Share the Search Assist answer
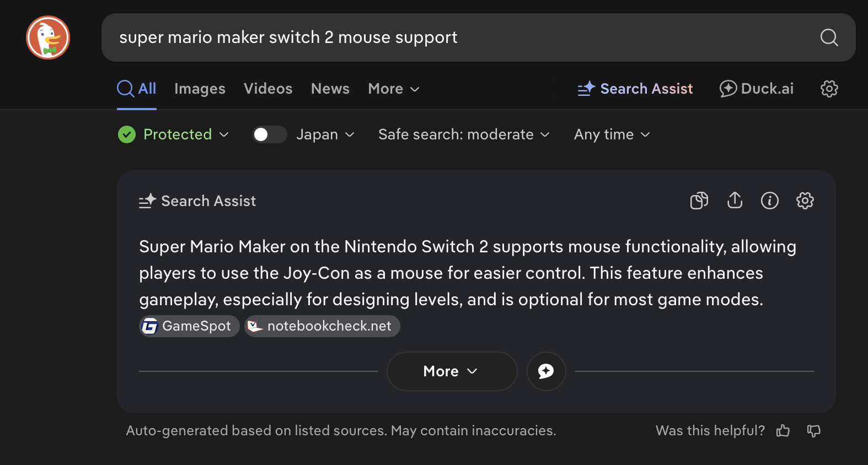 (x=735, y=201)
